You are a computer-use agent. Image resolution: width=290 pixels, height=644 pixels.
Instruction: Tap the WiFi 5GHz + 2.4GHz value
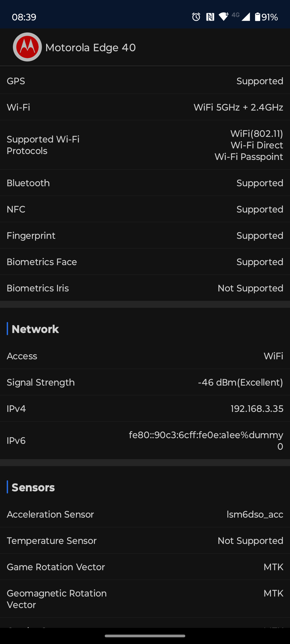coord(238,107)
